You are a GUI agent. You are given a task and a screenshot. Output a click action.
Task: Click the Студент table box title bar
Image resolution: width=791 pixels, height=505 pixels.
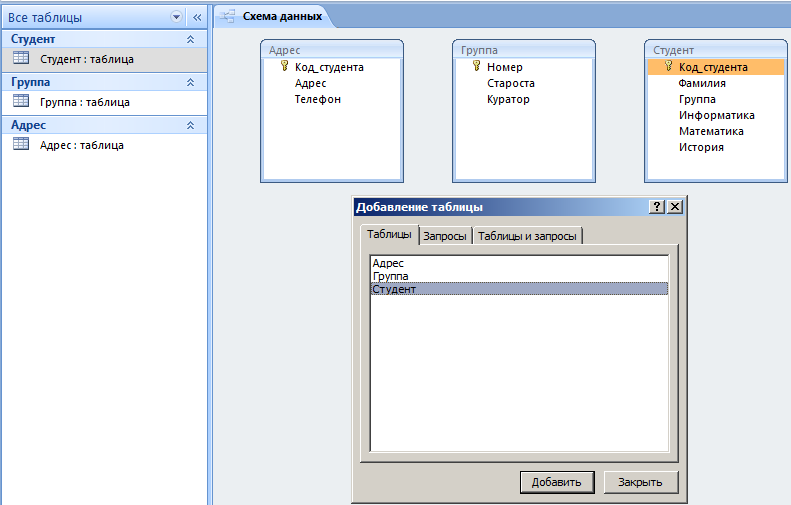coord(716,50)
